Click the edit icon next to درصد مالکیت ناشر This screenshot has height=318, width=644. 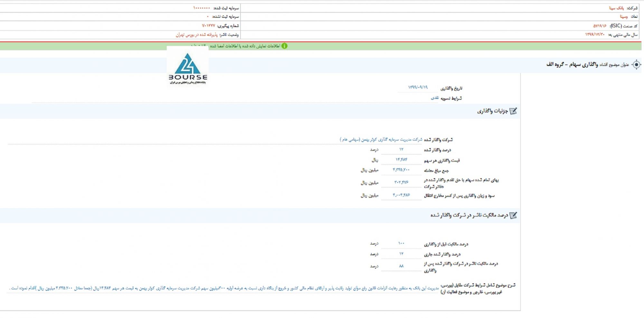[513, 215]
